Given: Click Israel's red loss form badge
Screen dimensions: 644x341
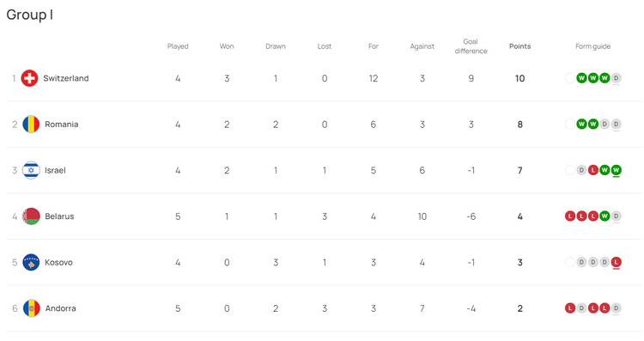Looking at the screenshot, I should 592,170.
